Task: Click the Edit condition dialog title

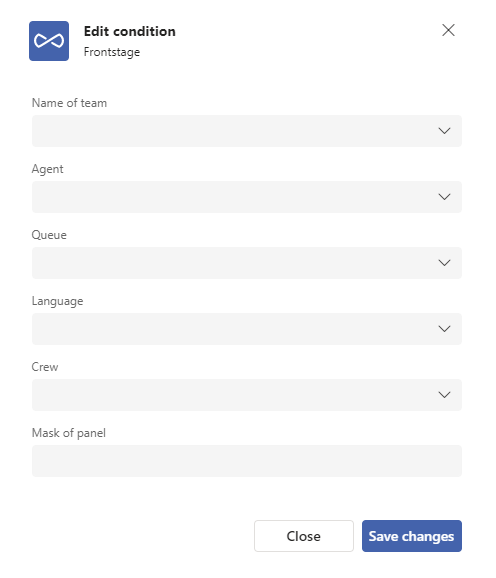Action: (x=130, y=31)
